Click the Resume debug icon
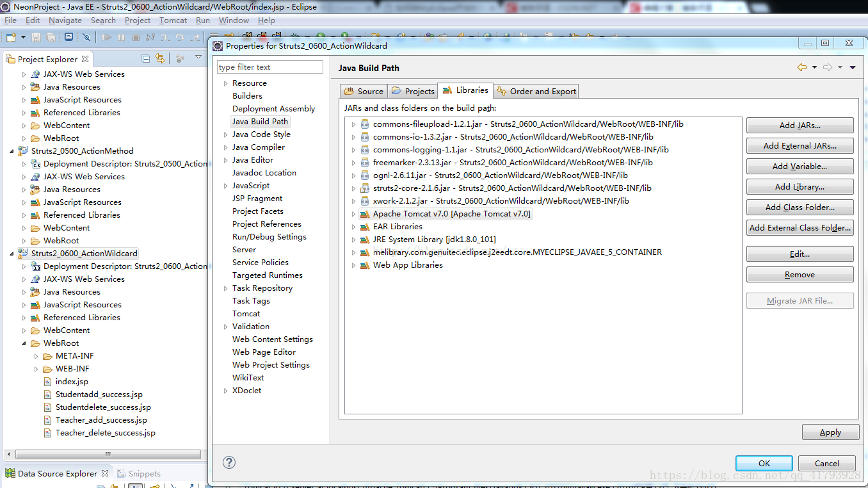868x488 pixels. (x=106, y=38)
